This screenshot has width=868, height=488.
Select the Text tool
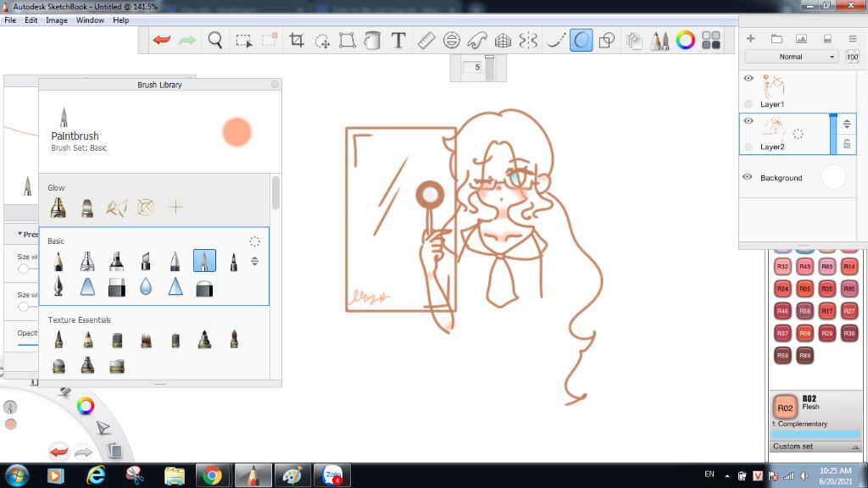(x=398, y=40)
